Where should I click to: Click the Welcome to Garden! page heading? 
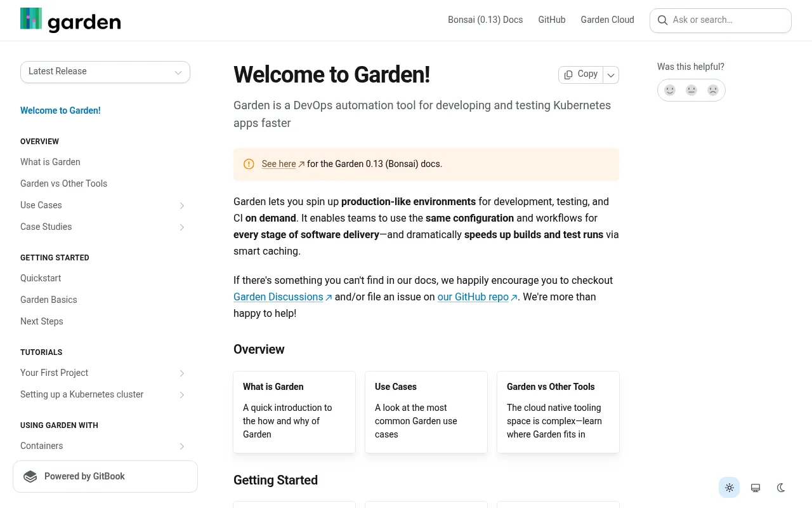[x=332, y=75]
